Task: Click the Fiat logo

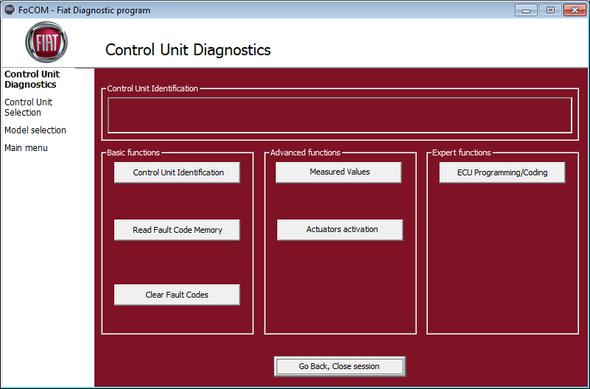Action: 47,42
